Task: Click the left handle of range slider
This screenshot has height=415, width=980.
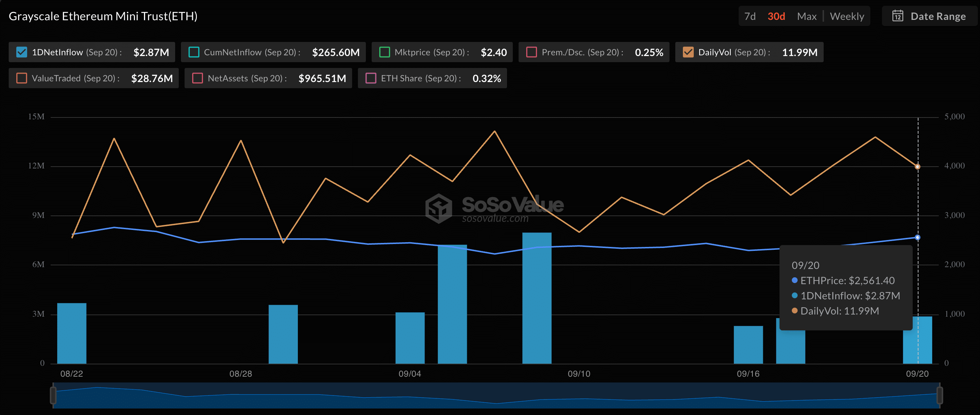Action: 53,395
